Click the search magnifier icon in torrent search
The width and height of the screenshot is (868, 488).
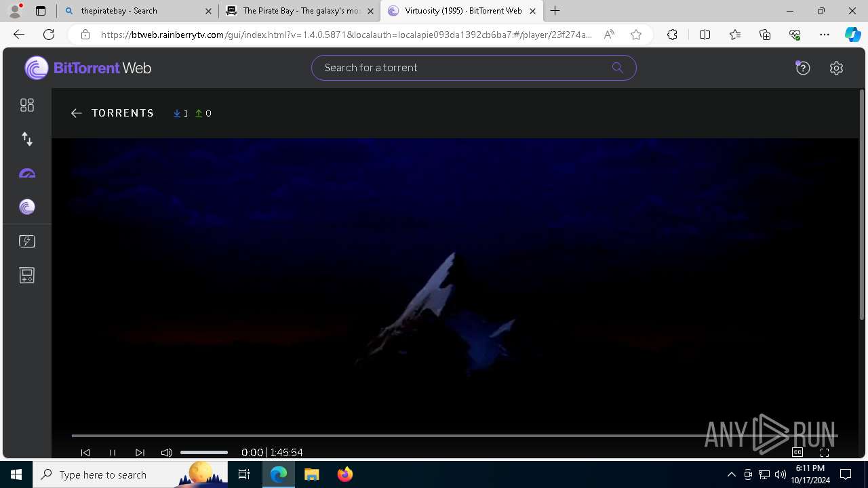617,67
